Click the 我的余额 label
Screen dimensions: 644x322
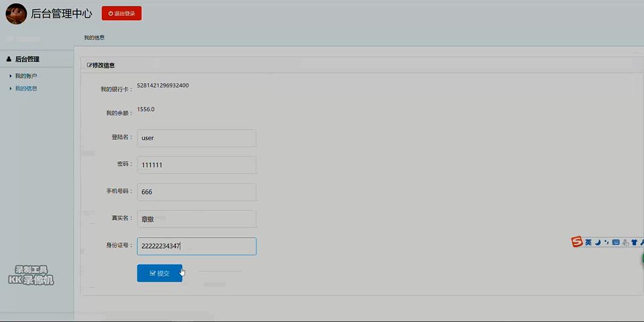[119, 113]
